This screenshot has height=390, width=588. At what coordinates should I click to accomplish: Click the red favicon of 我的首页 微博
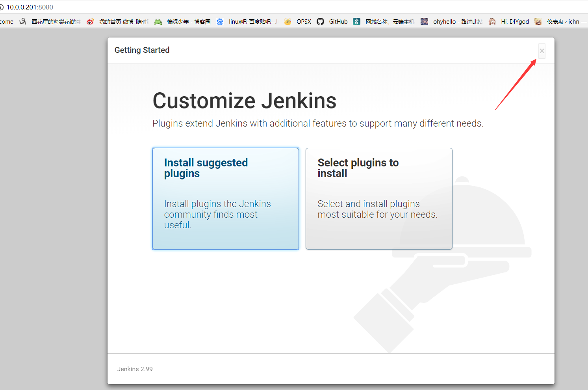coord(90,21)
